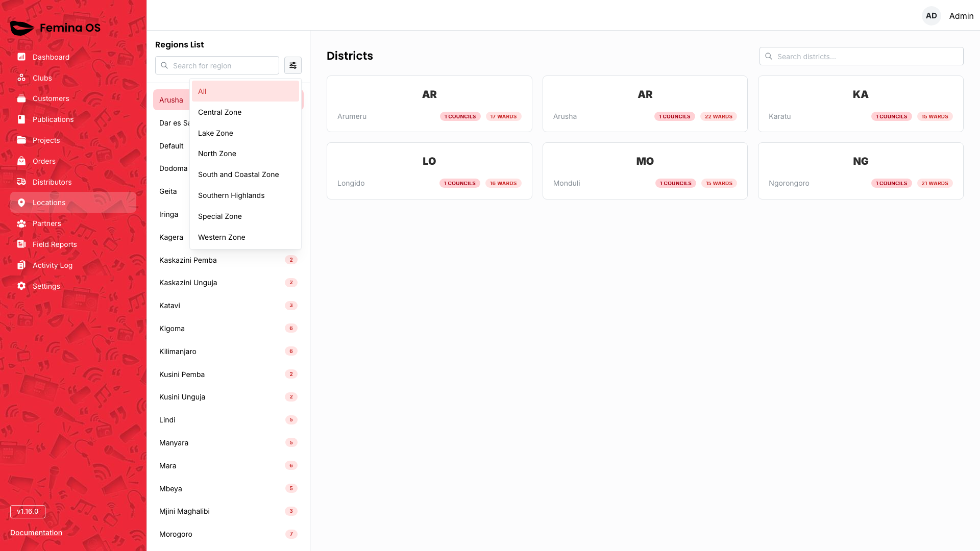The image size is (980, 551).
Task: Open Projects in sidebar
Action: click(73, 140)
